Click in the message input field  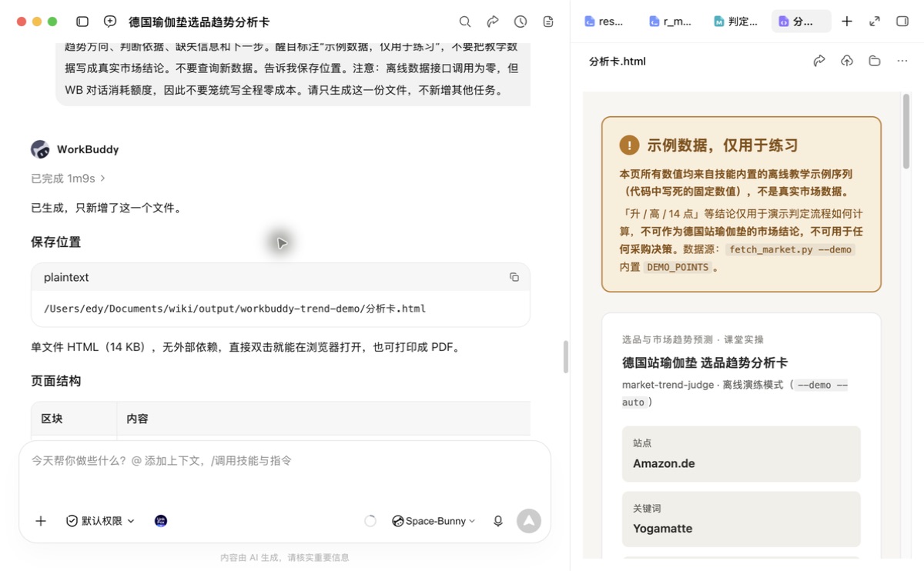(x=284, y=461)
